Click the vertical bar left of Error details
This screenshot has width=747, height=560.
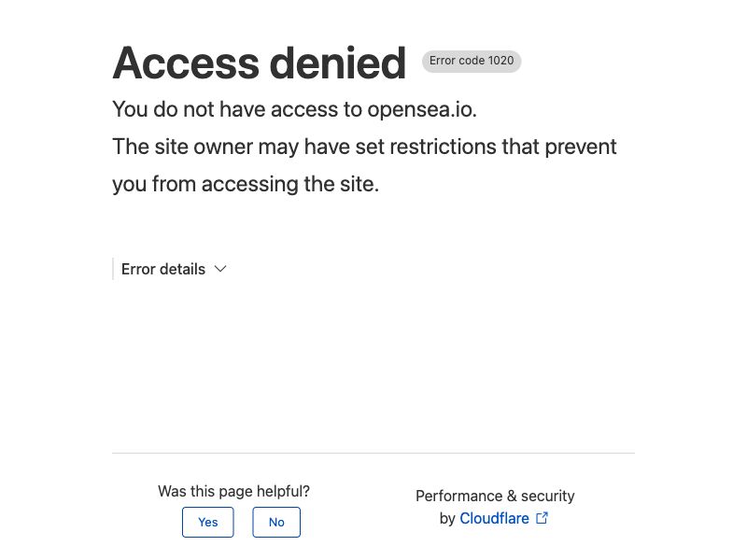click(x=113, y=269)
